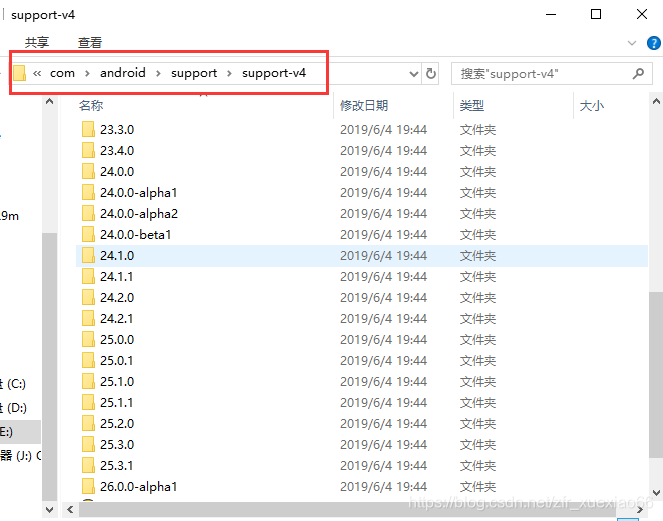Click the date cell of the 25.0.0 row
The image size is (663, 521).
[384, 340]
